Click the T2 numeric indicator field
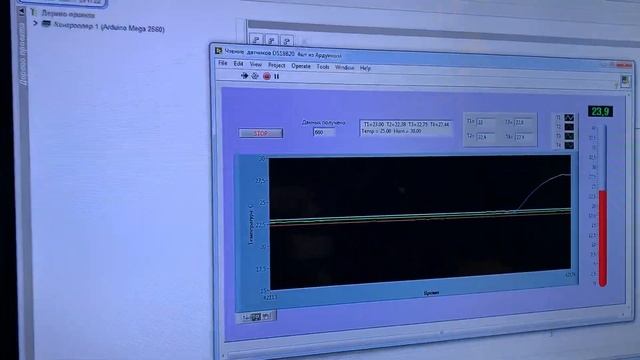Image resolution: width=640 pixels, height=360 pixels. 486,137
